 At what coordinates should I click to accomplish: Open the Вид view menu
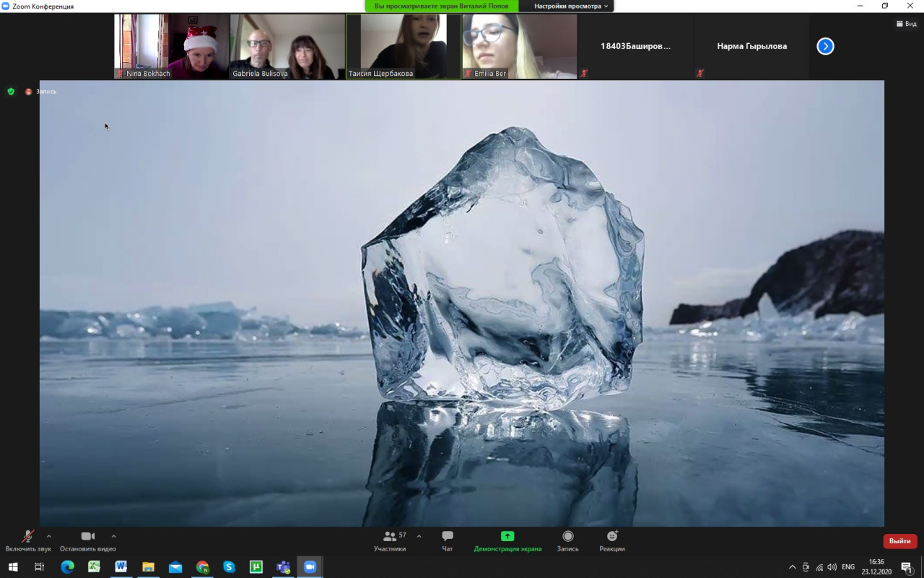(x=906, y=24)
